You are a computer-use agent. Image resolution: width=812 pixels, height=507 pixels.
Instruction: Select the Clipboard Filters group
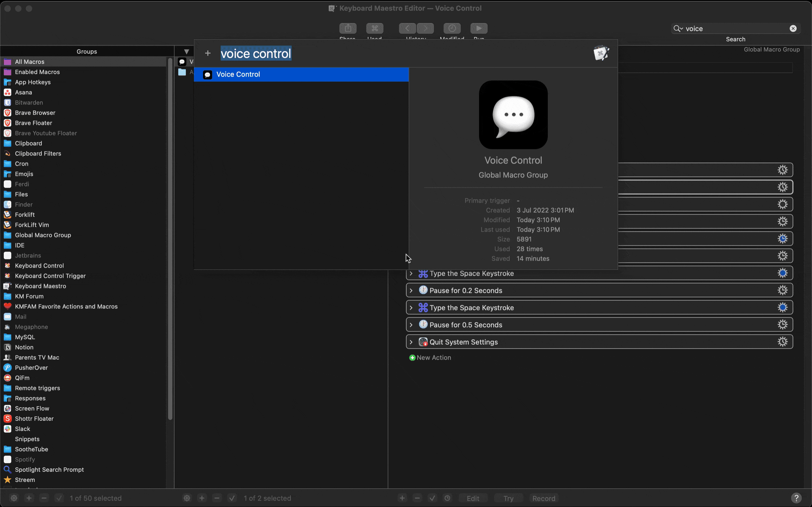coord(83,154)
